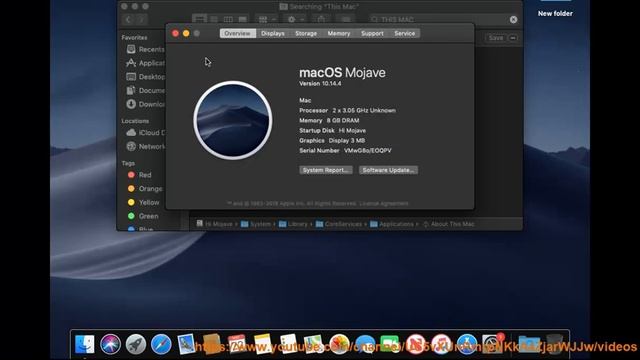Open the License Agreement link
The height and width of the screenshot is (360, 640).
384,204
